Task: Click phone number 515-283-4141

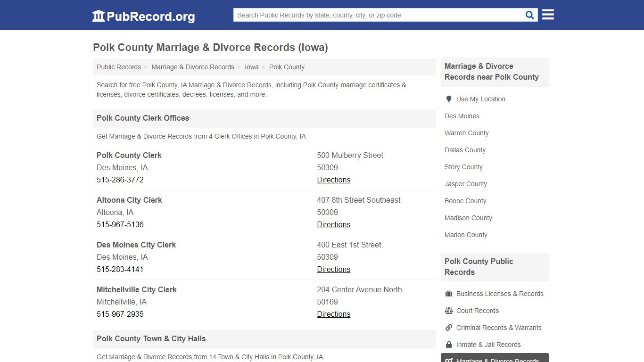Action: tap(120, 269)
